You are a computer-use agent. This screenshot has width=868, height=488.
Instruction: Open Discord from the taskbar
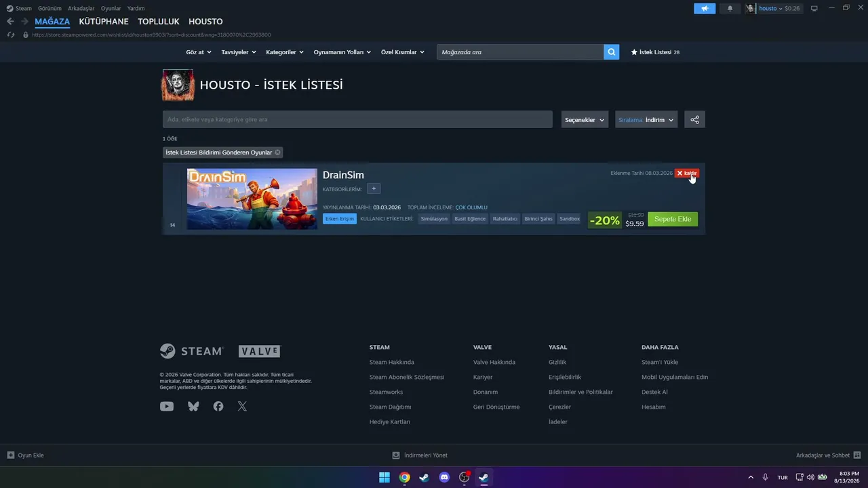click(444, 477)
